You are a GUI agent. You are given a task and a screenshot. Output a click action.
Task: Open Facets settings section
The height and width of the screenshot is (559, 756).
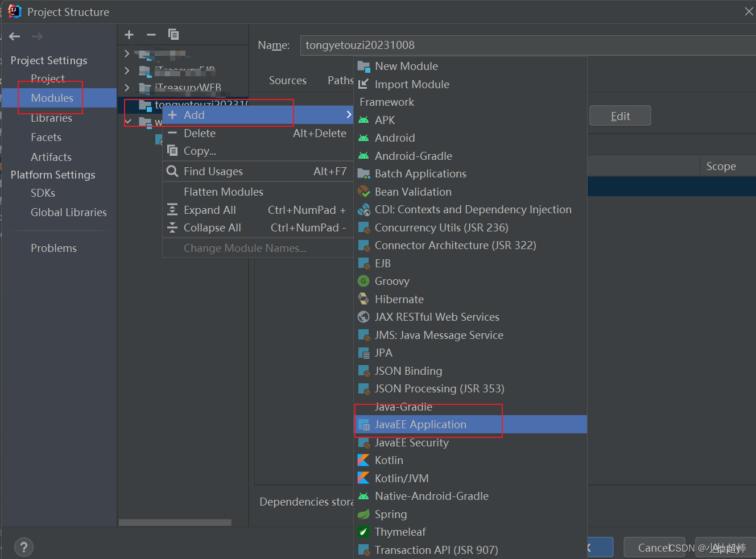[46, 137]
